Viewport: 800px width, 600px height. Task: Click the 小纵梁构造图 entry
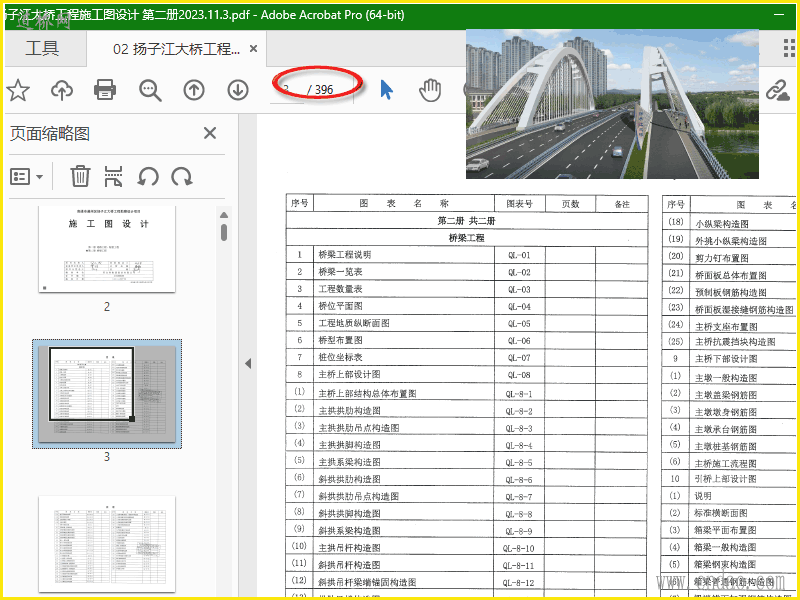click(x=722, y=223)
